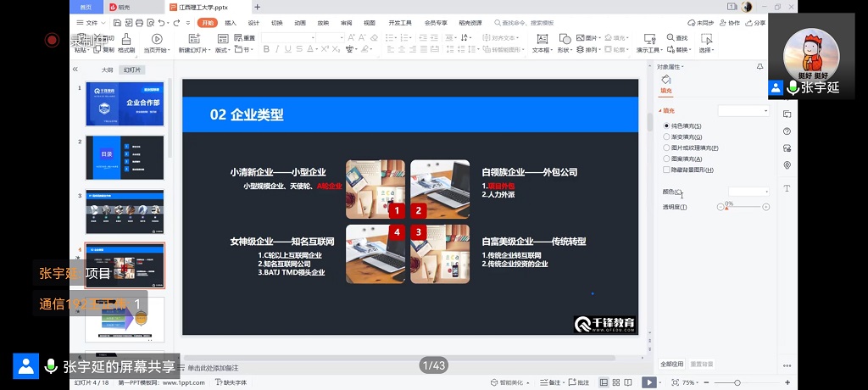
Task: Open the fill preset dropdown in properties panel
Action: coord(743,111)
